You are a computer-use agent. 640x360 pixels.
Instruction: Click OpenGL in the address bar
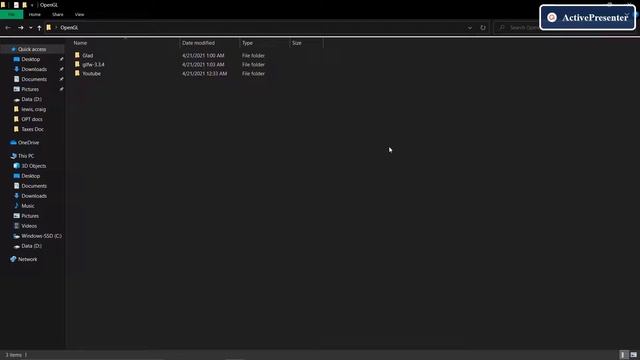click(x=69, y=28)
